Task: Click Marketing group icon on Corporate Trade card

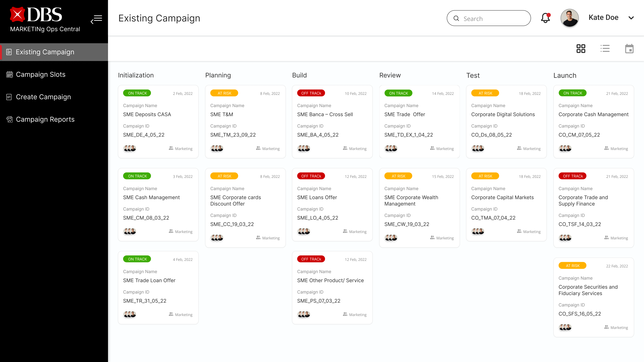Action: click(607, 238)
